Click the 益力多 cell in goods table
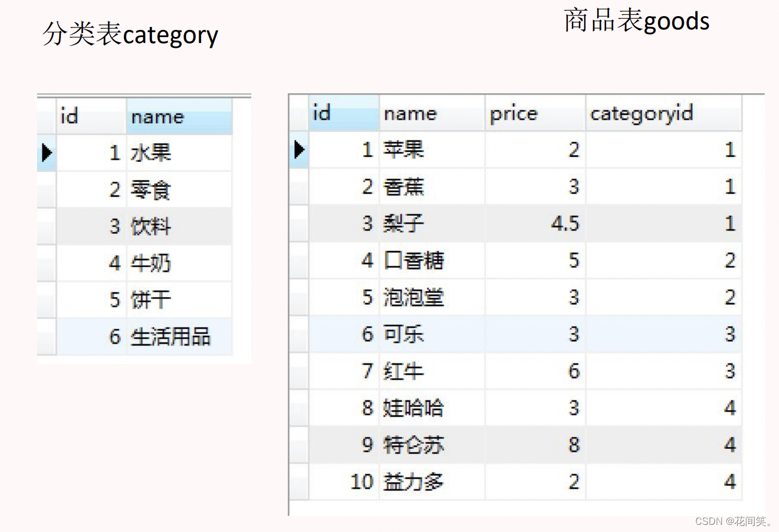The height and width of the screenshot is (532, 779). click(x=432, y=482)
